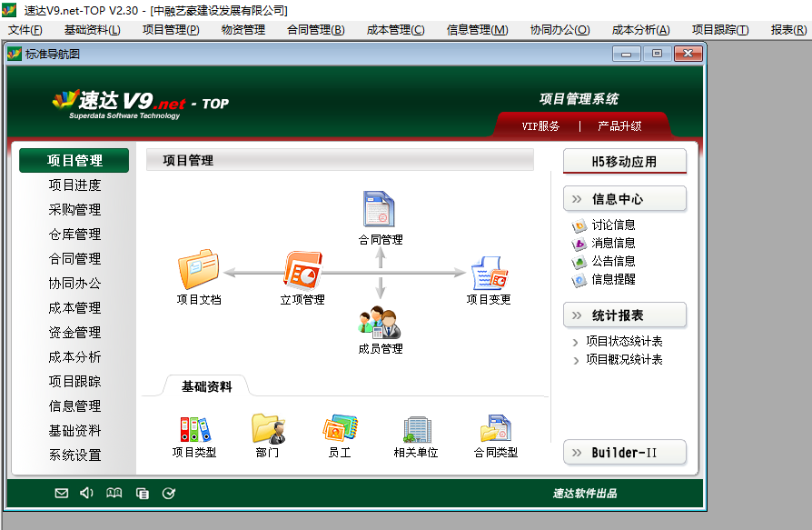The height and width of the screenshot is (530, 812).
Task: Open 项目概况统计表 report link
Action: click(624, 360)
